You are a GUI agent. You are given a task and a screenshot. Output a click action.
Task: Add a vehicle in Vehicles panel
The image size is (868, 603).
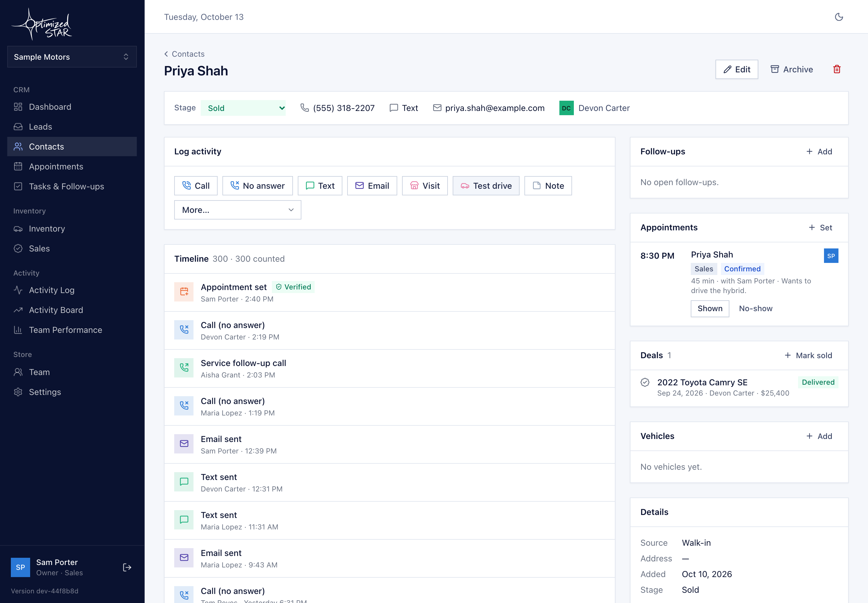[819, 436]
